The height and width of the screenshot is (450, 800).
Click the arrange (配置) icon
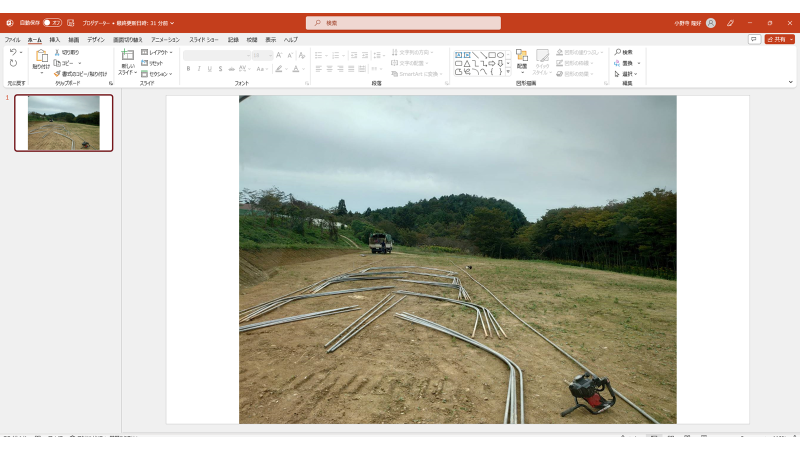pos(521,57)
